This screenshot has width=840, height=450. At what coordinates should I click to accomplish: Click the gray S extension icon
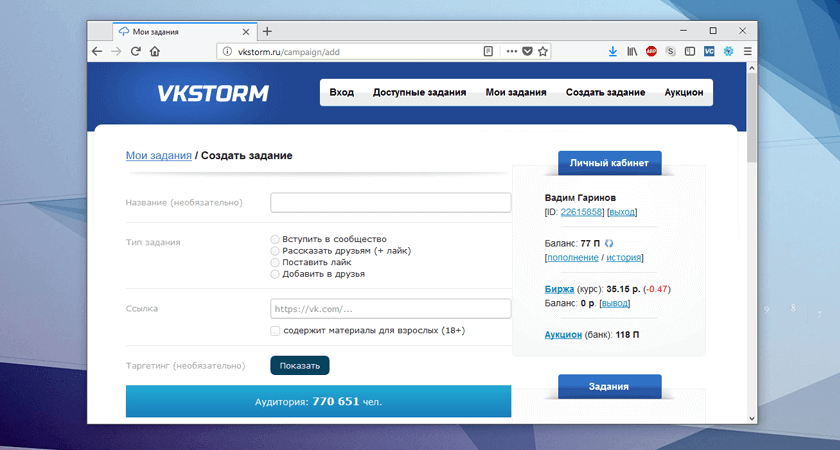click(x=671, y=51)
